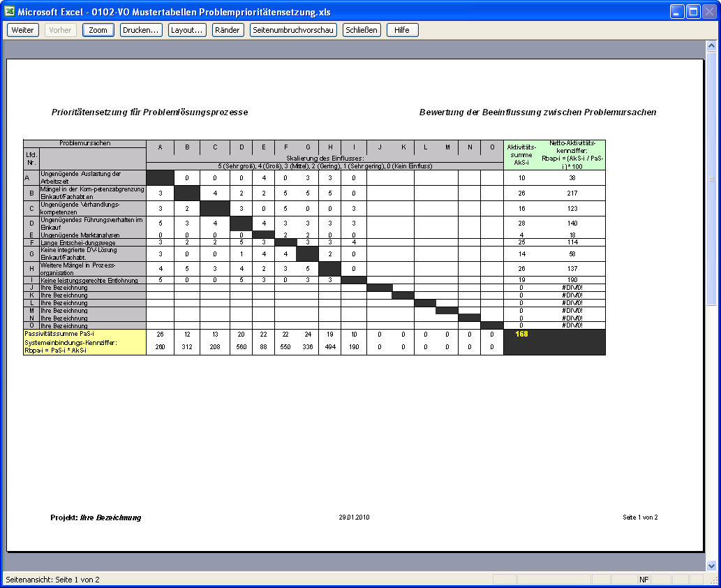Click the value 494 in Kennziffer row

(x=330, y=347)
